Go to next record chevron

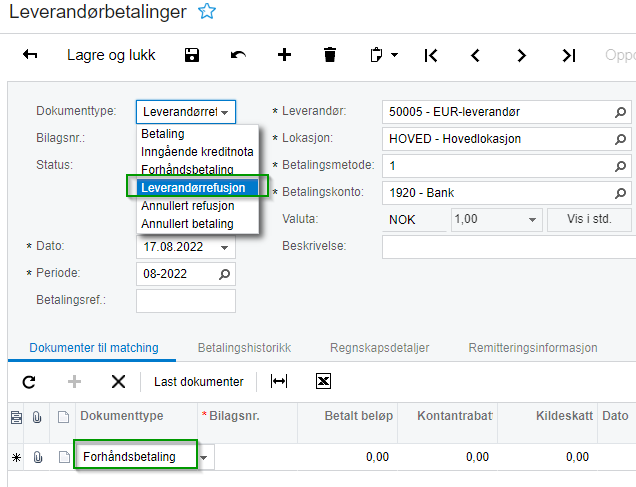click(x=522, y=55)
